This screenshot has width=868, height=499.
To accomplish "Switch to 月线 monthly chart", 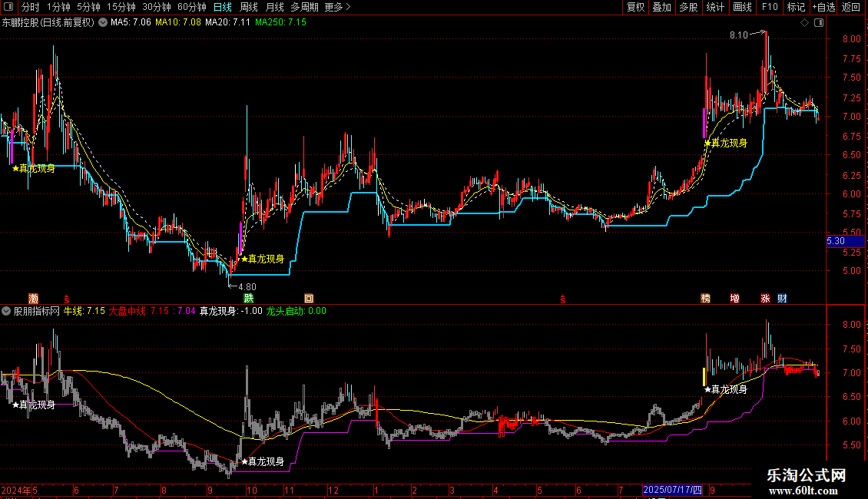I will point(274,7).
